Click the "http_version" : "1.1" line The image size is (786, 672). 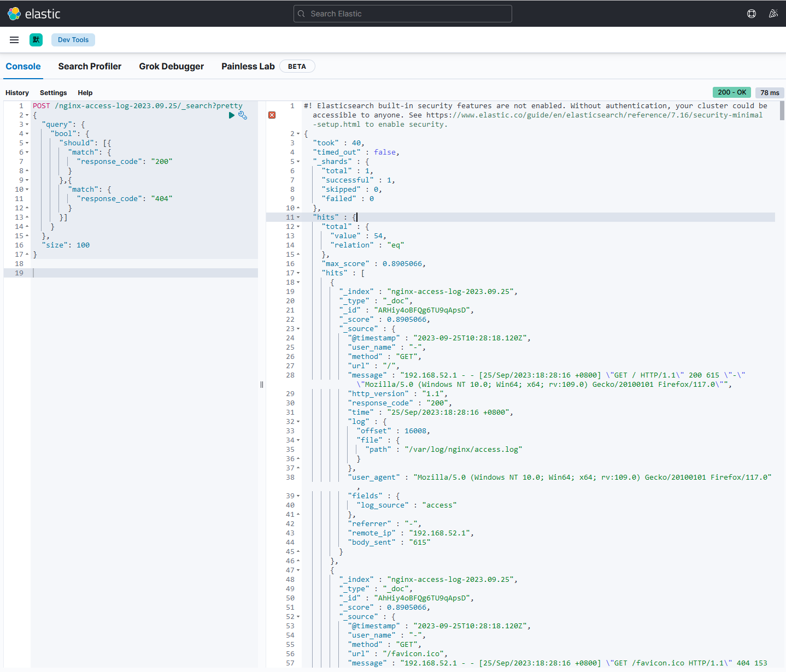(398, 394)
